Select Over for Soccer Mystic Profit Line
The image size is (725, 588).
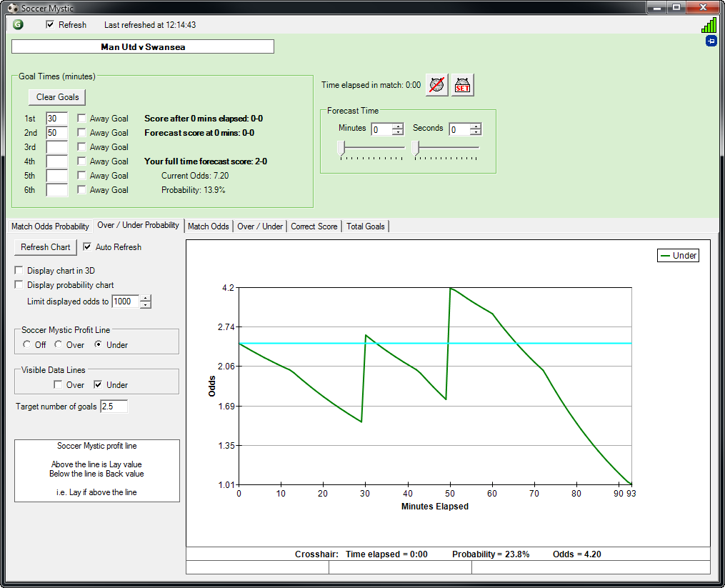(x=59, y=345)
